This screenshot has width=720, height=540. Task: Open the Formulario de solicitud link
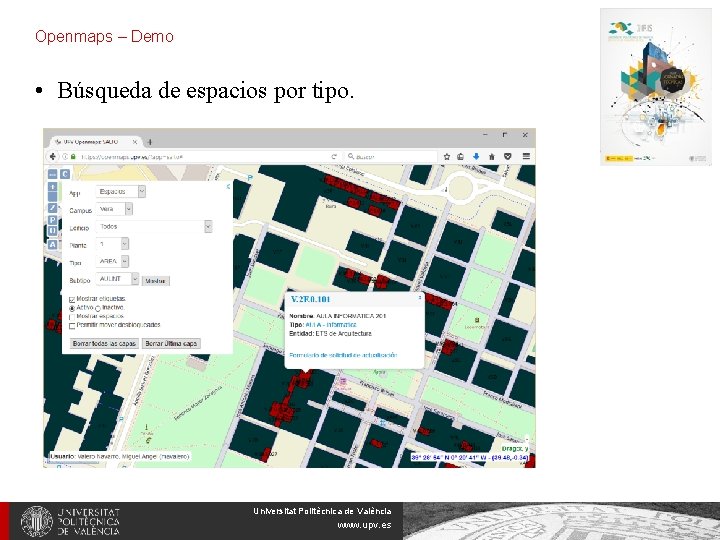click(343, 355)
